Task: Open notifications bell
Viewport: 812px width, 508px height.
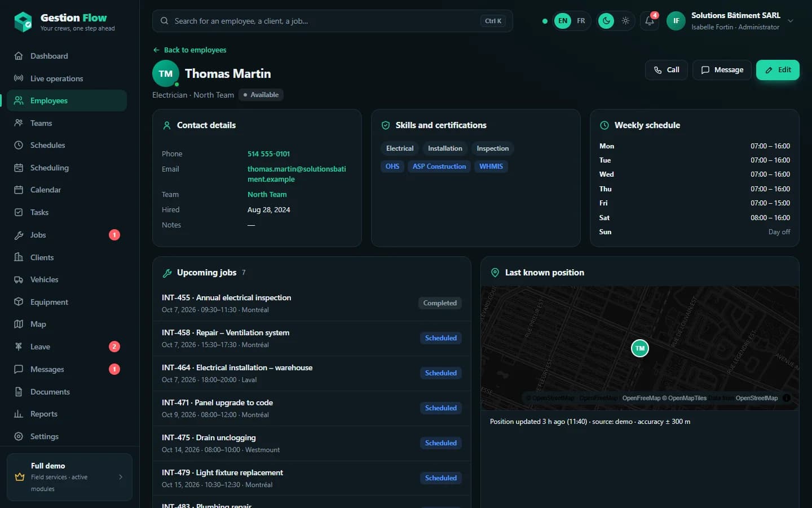Action: [x=650, y=21]
